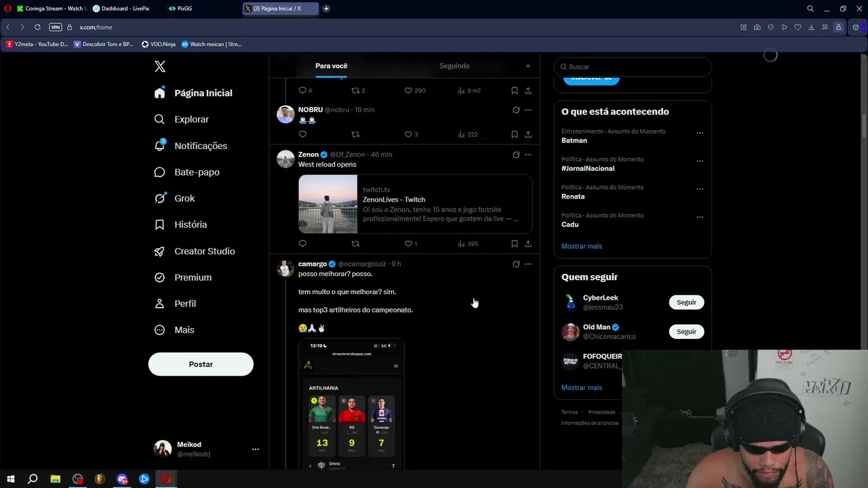This screenshot has width=868, height=488.
Task: Follow Old Man
Action: click(x=686, y=331)
